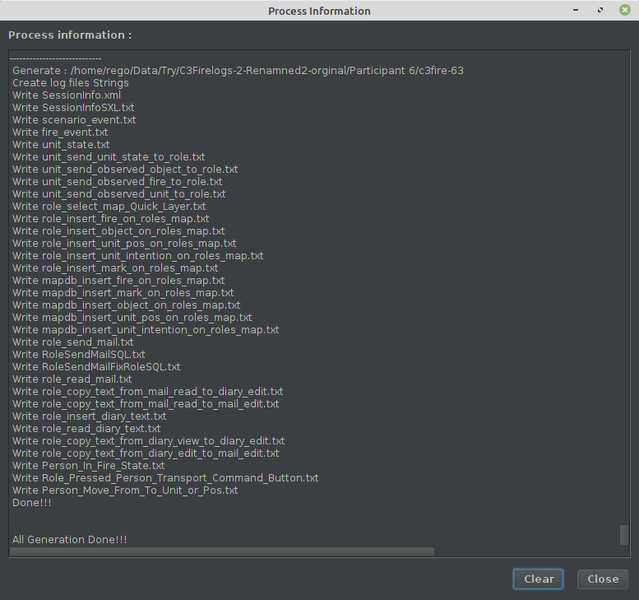Click the 'Write RoleSendMailSQL.txt' line

point(78,354)
